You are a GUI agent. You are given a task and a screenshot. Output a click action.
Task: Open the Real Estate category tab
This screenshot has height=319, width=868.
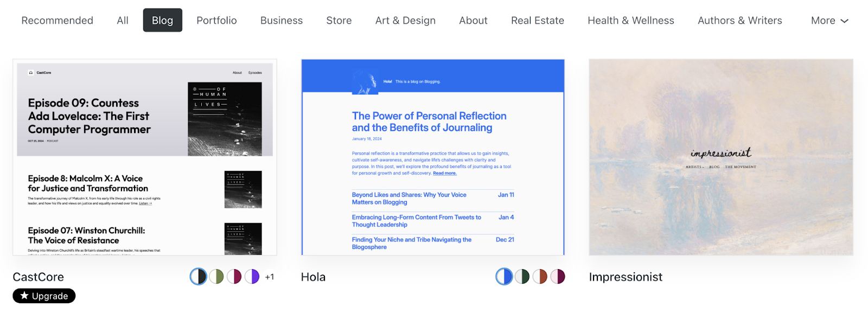coord(538,21)
